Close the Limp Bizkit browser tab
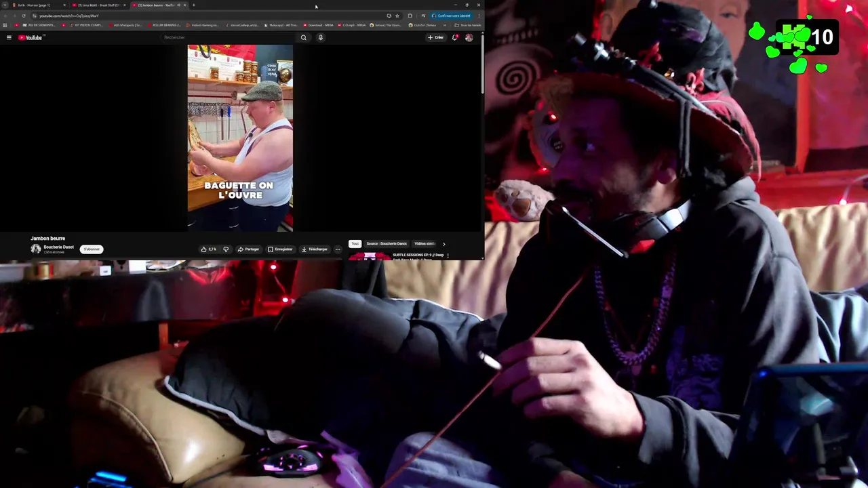Screen dimensions: 868x488 point(125,5)
